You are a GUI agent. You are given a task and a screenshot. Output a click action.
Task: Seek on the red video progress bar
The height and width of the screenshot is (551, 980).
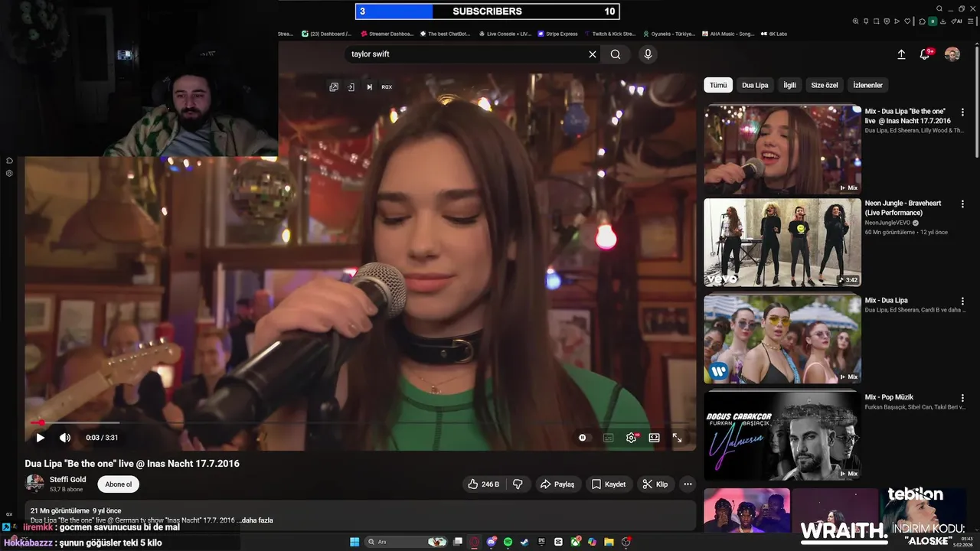(x=360, y=422)
